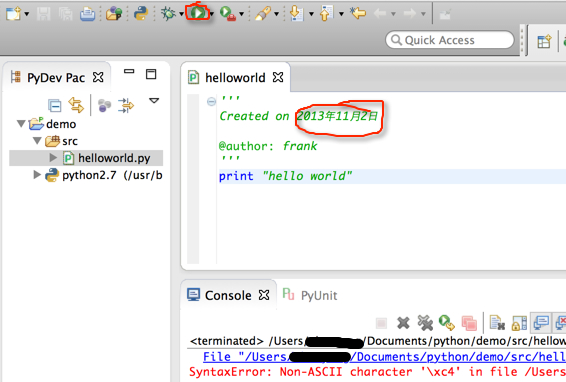Click the relaunch green play arrow icon
This screenshot has width=566, height=382.
[x=447, y=323]
